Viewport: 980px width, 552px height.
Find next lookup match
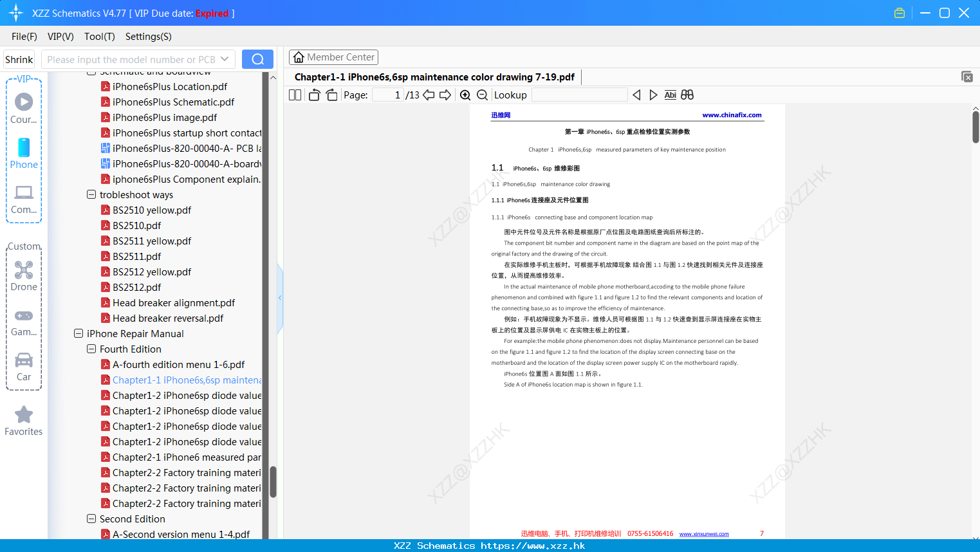tap(653, 95)
